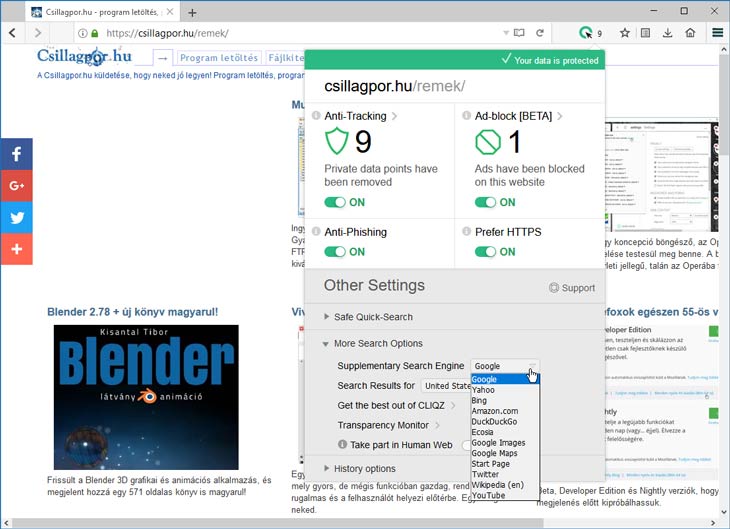Select Bing from search engine list
The width and height of the screenshot is (730, 529).
505,400
